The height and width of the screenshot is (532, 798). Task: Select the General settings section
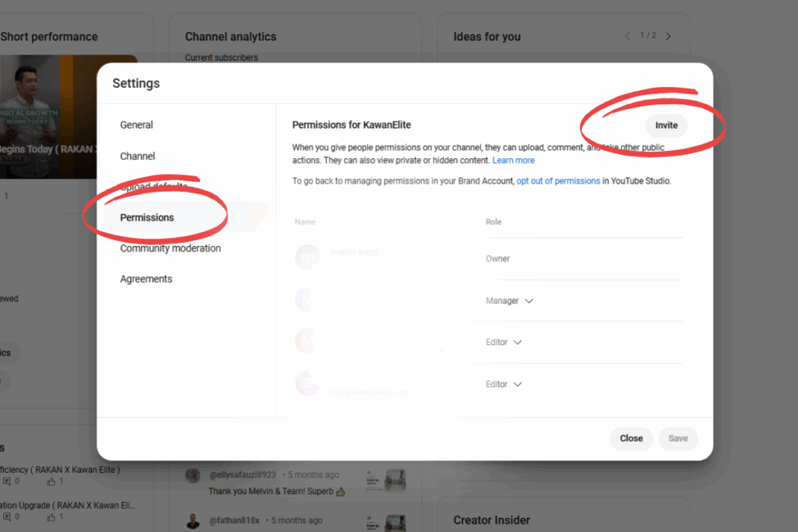click(x=136, y=125)
